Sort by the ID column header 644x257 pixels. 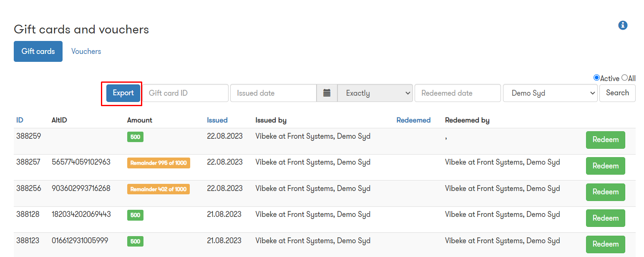pos(20,120)
